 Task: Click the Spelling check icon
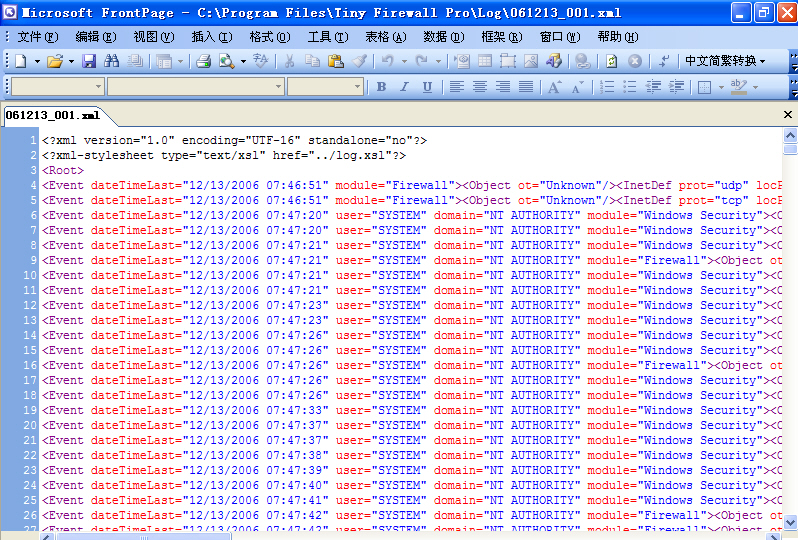261,62
